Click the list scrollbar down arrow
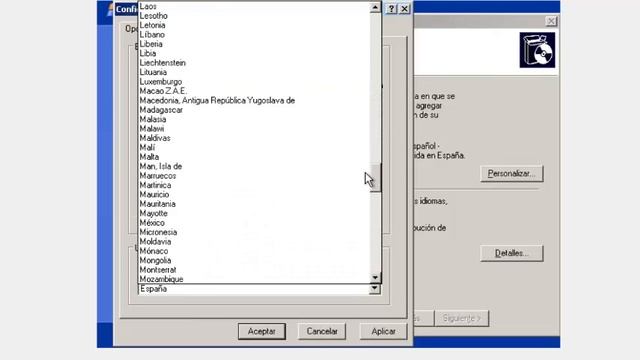 pyautogui.click(x=375, y=278)
